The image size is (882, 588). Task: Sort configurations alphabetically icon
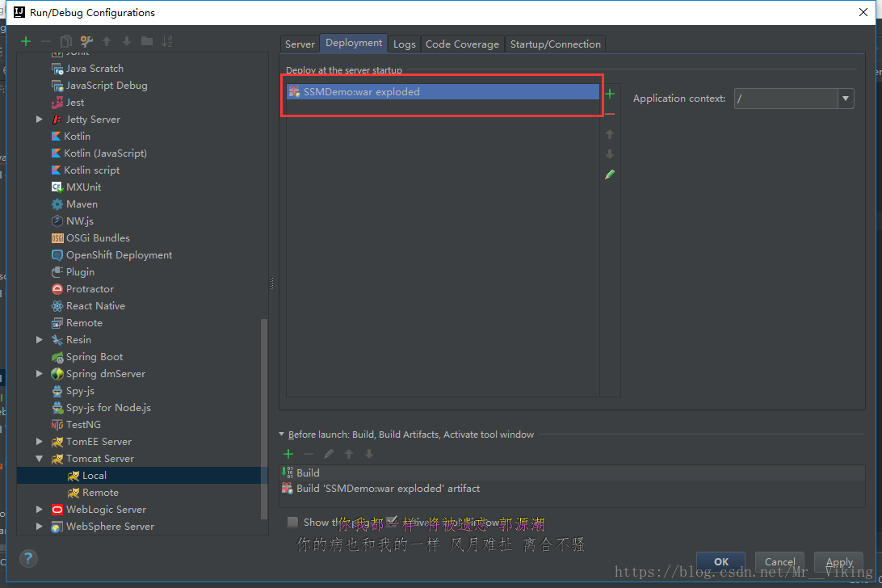click(167, 41)
